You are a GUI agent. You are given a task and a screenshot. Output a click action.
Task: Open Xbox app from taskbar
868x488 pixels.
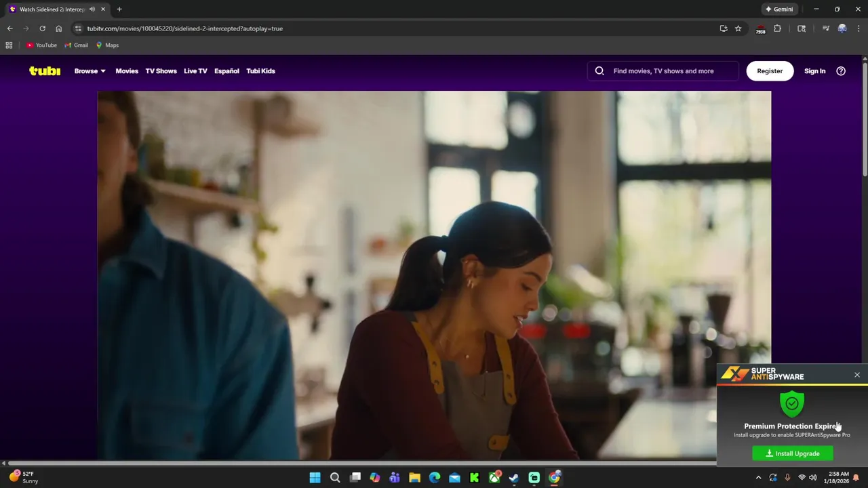point(494,478)
